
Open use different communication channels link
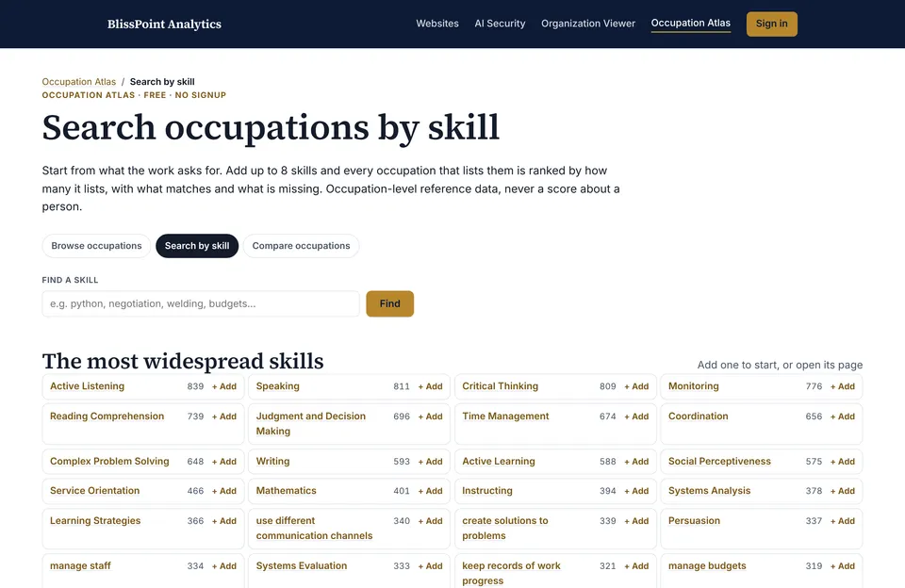(x=315, y=528)
